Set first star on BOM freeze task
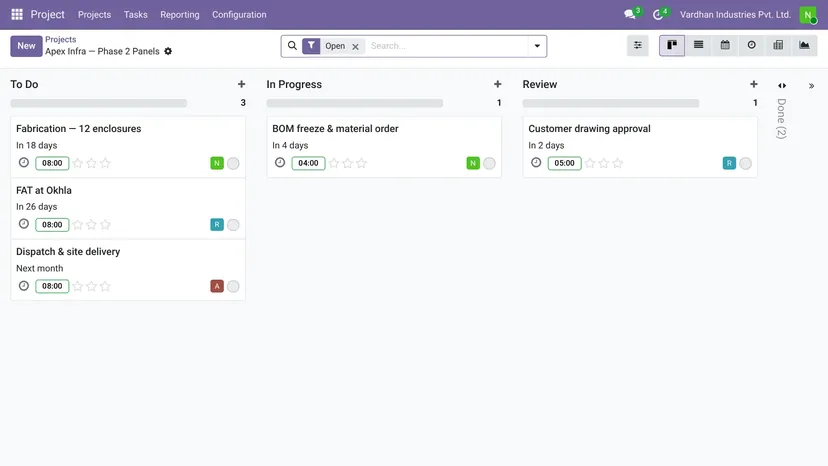The image size is (828, 466). 334,163
